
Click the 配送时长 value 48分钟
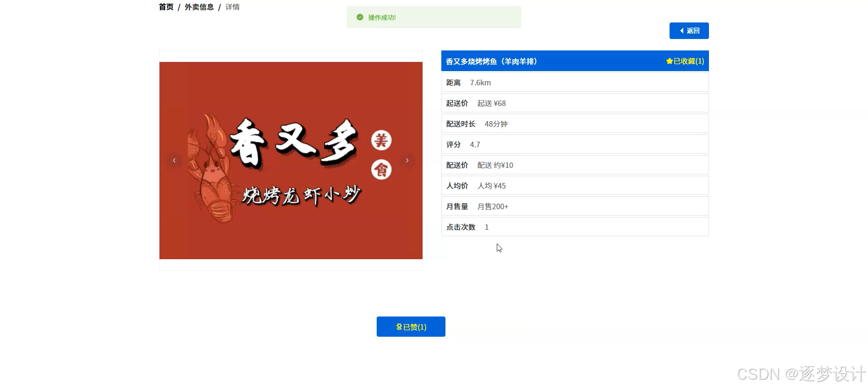coord(496,124)
